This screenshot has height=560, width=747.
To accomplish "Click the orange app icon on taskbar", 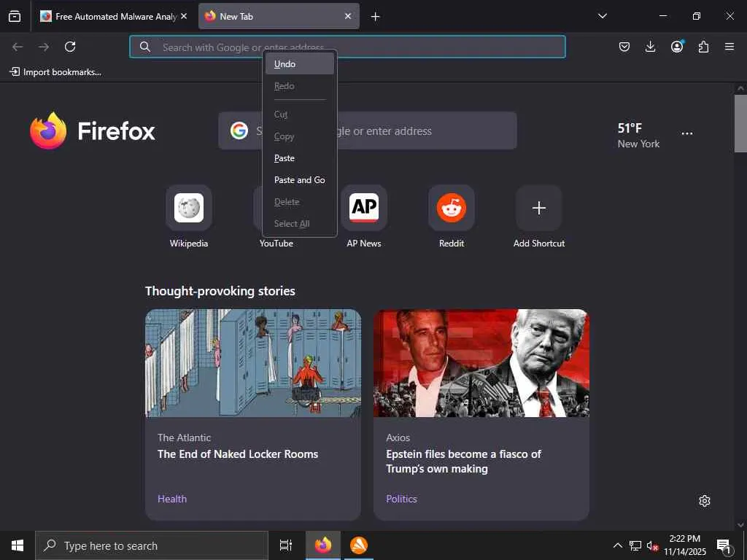I will point(359,545).
